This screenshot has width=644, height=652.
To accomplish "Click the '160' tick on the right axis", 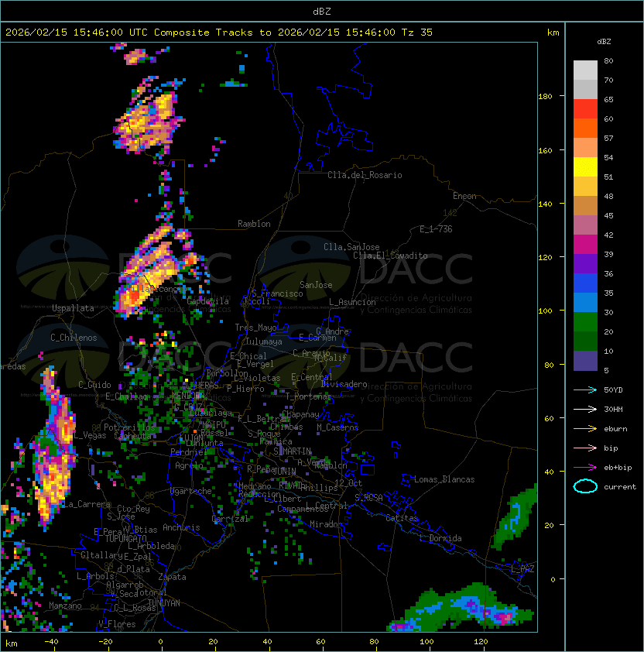I will 545,150.
